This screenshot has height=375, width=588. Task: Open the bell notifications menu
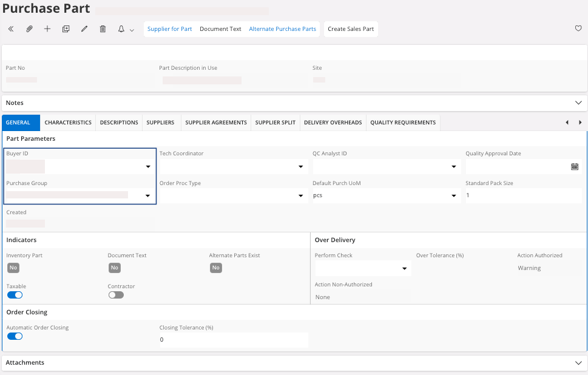125,29
